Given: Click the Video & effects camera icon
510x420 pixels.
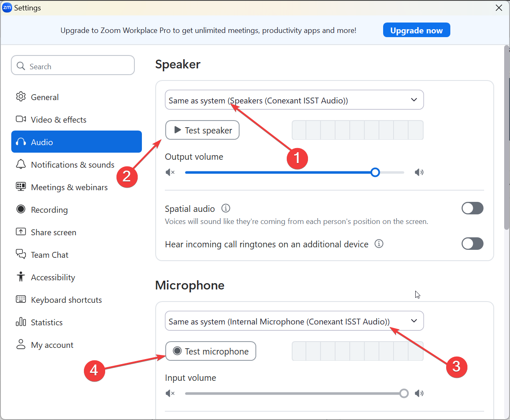Looking at the screenshot, I should pyautogui.click(x=21, y=119).
